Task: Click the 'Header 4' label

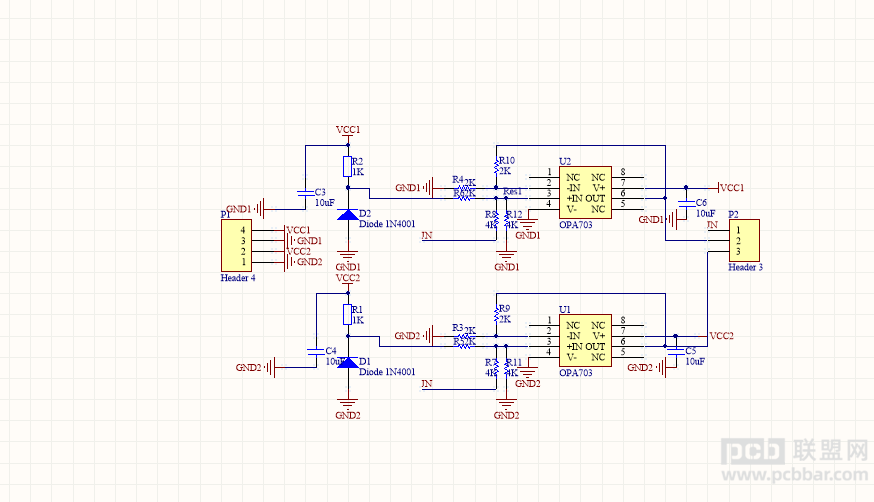Action: (x=238, y=278)
